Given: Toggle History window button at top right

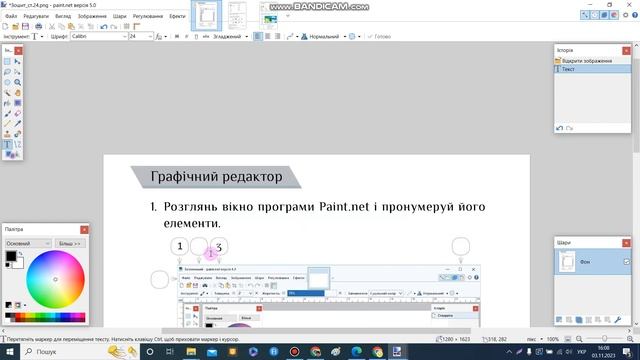Looking at the screenshot, I should 595,15.
